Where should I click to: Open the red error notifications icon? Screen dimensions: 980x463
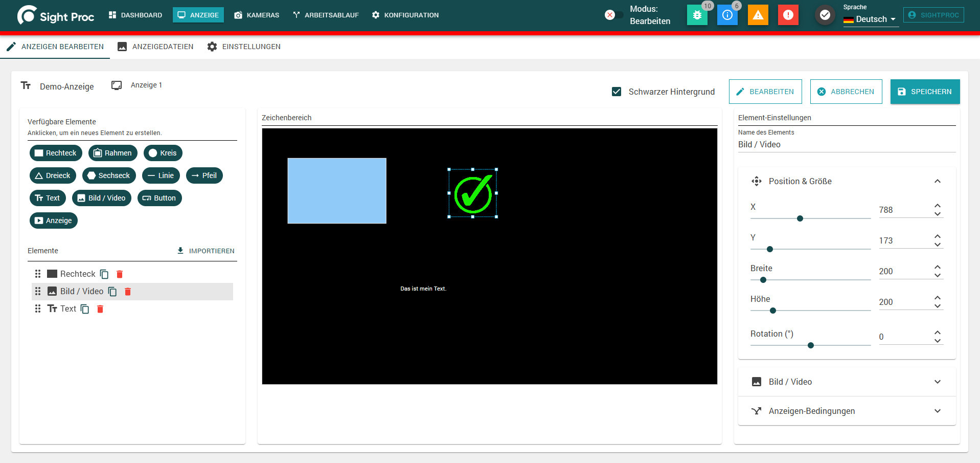pyautogui.click(x=788, y=15)
